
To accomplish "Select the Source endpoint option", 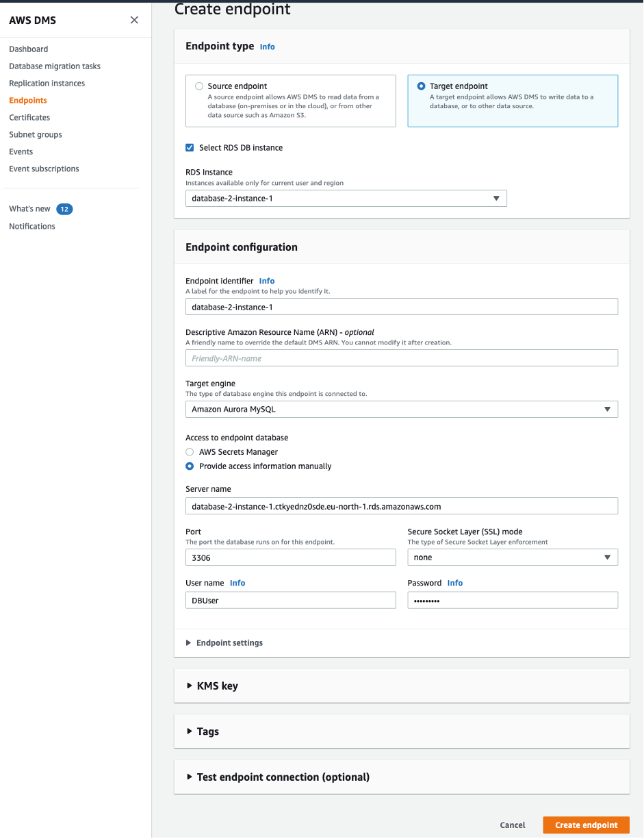I will pyautogui.click(x=199, y=86).
